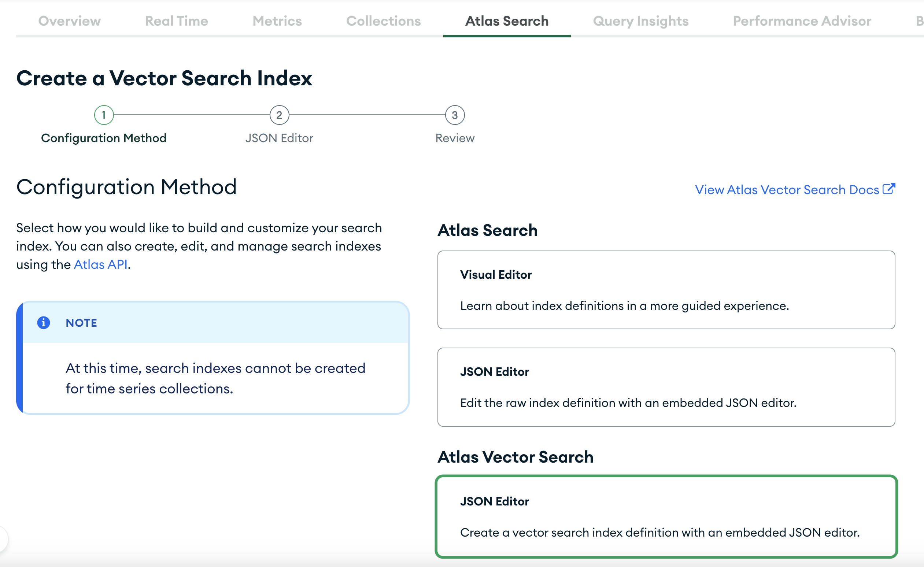Open the Metrics tab
The height and width of the screenshot is (567, 924).
click(x=277, y=21)
